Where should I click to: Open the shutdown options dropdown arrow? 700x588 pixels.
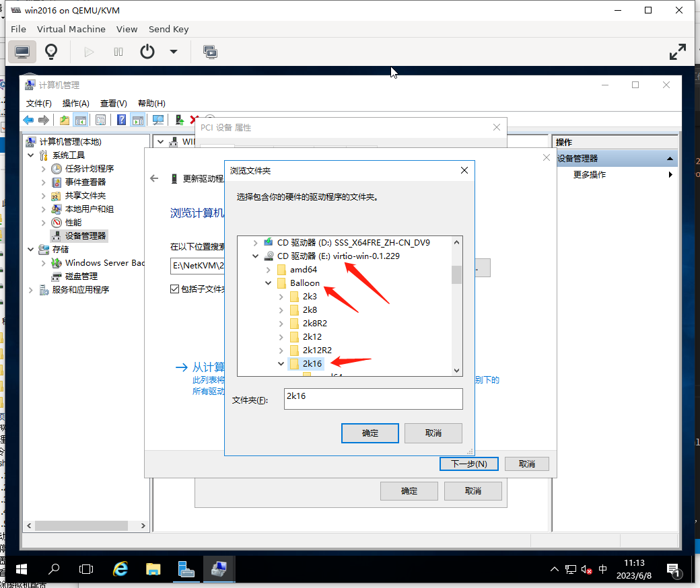point(174,52)
